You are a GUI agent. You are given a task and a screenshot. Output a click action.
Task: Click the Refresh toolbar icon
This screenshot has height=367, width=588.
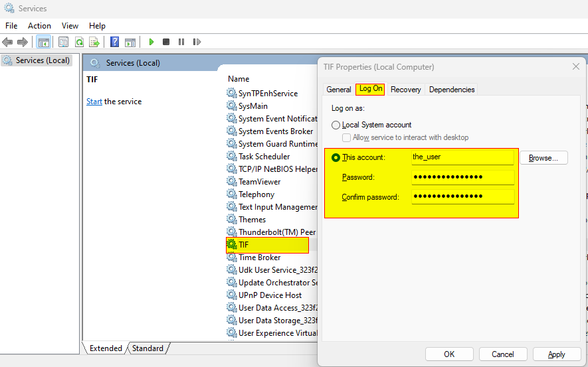pyautogui.click(x=79, y=42)
